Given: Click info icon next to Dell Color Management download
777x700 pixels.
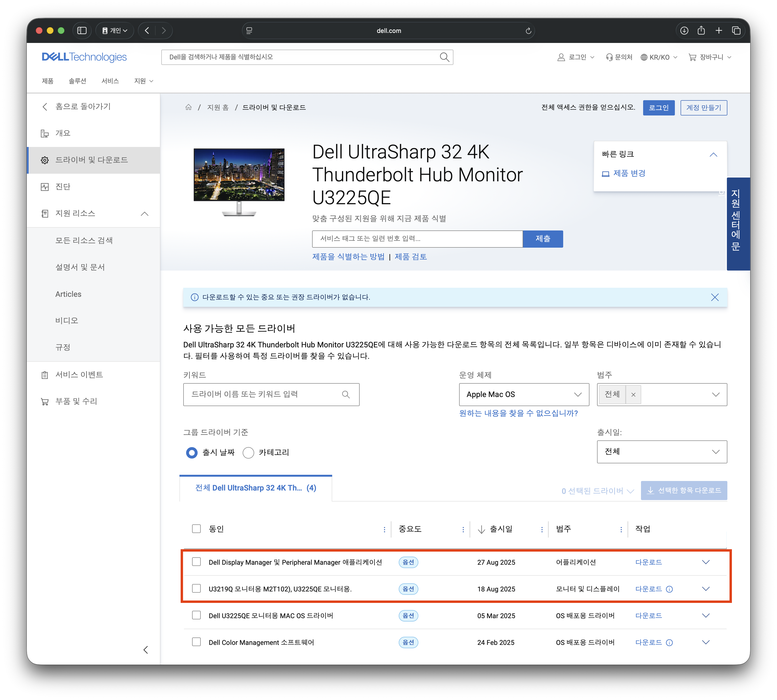Looking at the screenshot, I should tap(669, 643).
